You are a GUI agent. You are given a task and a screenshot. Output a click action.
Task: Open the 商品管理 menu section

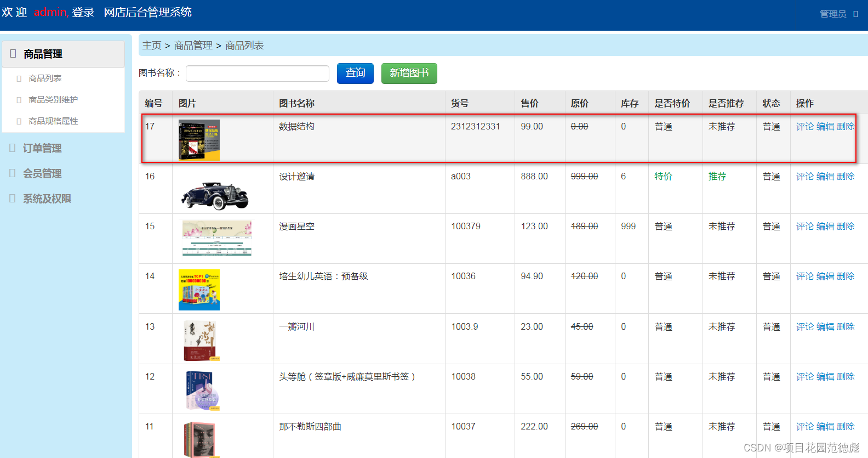pos(63,54)
